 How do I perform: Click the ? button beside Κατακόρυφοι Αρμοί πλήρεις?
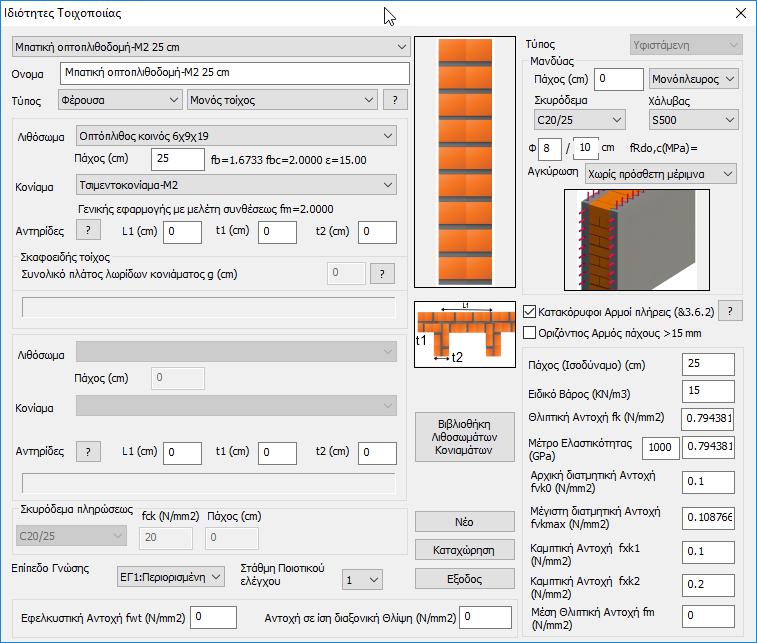click(x=730, y=311)
